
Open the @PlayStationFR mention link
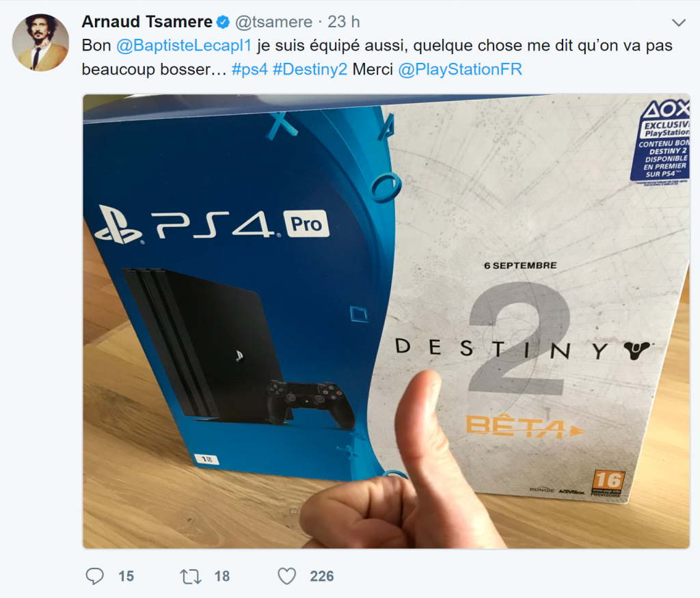pyautogui.click(x=460, y=70)
